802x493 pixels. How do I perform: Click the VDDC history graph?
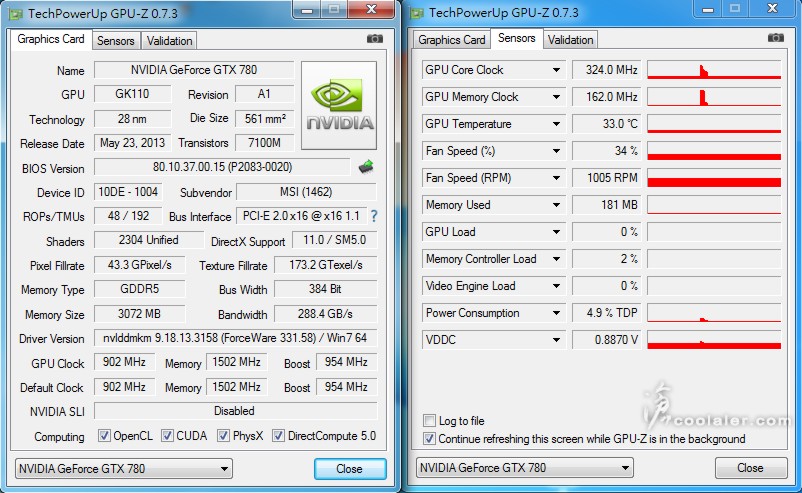(x=714, y=340)
